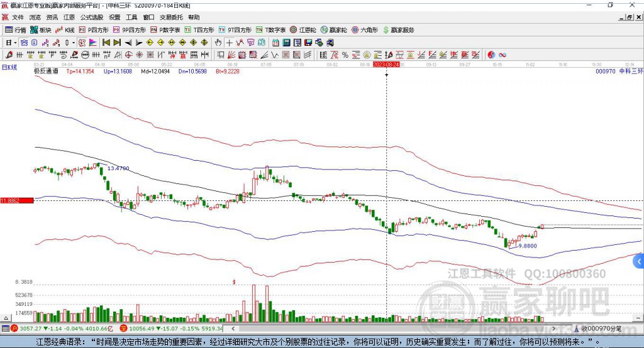Screen dimensions: 644x348
Task: Open the 9P四方形 tool
Action: point(130,30)
